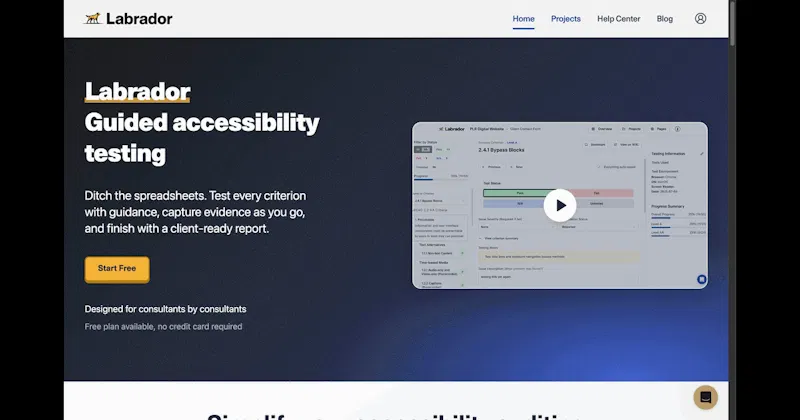Open the user account profile icon

pos(701,19)
